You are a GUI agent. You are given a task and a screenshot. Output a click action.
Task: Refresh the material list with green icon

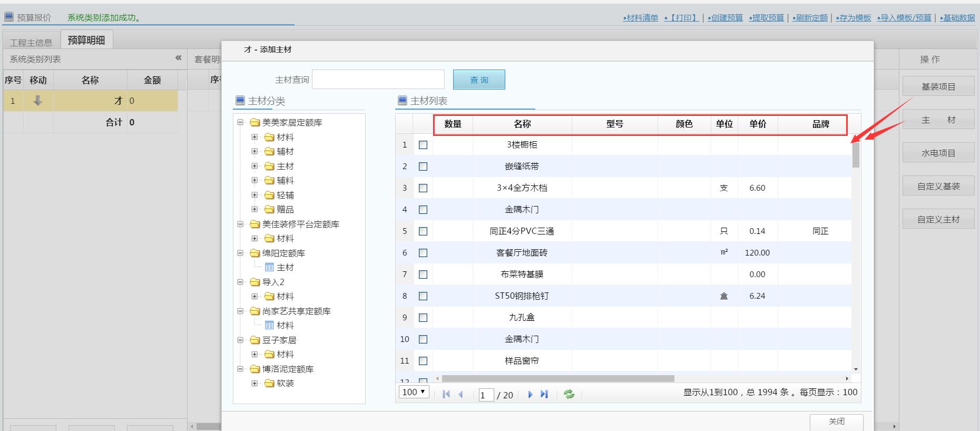coord(569,394)
